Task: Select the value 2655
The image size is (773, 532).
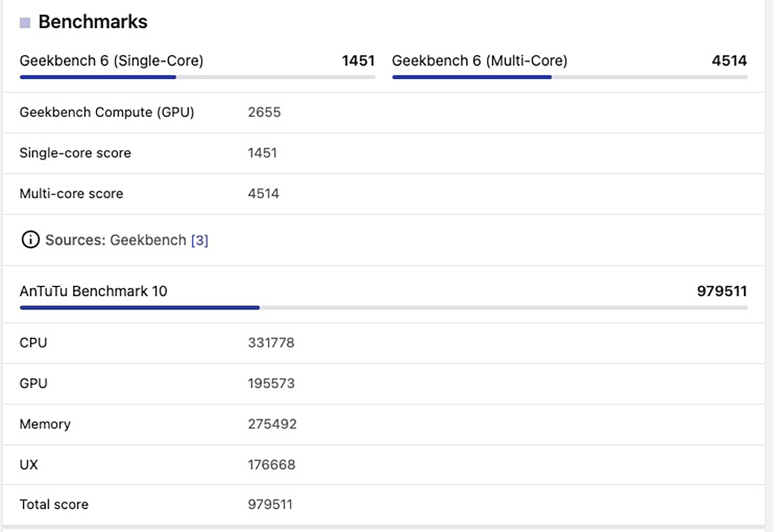Action: tap(264, 113)
